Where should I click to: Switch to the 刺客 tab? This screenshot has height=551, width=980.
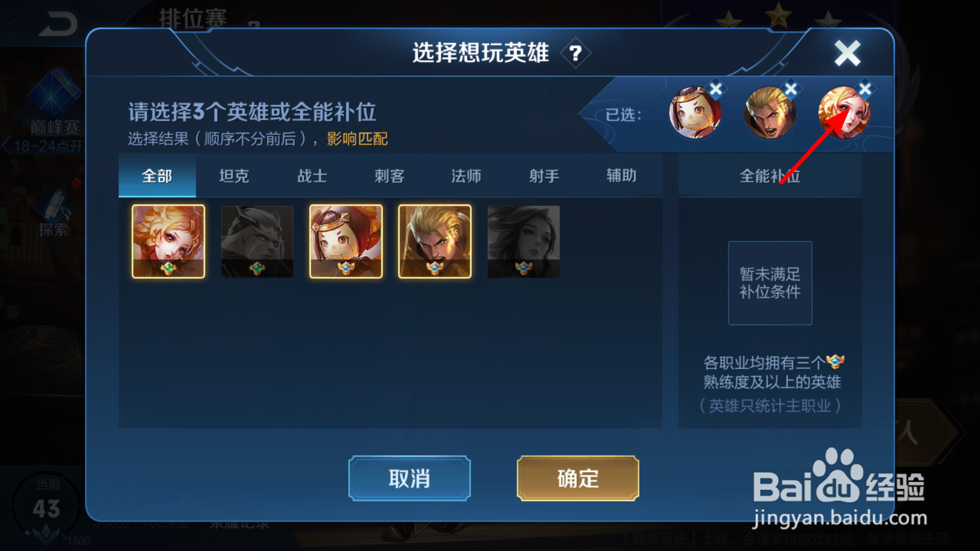coord(389,176)
